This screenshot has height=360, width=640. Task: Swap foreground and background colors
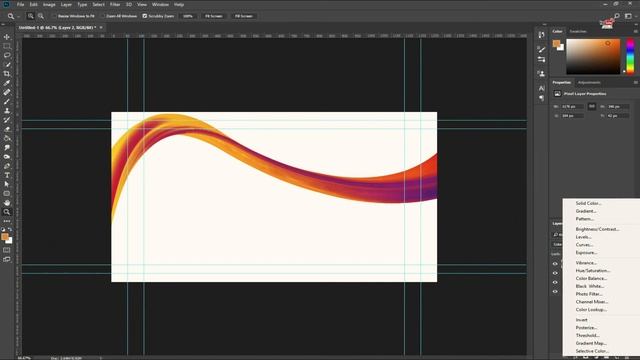pos(10,229)
